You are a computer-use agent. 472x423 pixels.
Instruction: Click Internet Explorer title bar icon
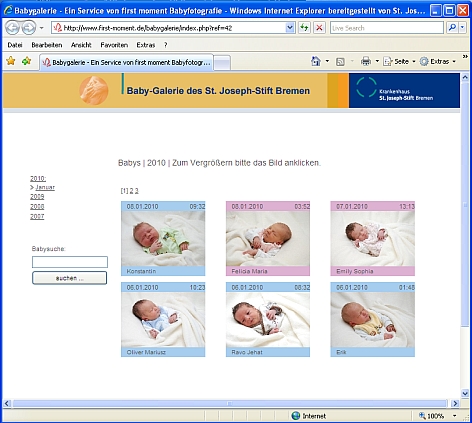8,10
